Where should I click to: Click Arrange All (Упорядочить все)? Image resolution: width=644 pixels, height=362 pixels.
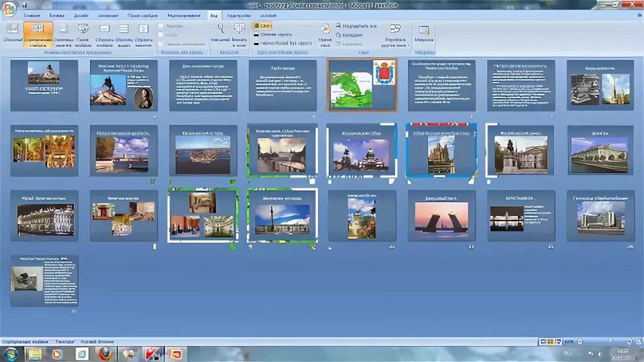coord(356,26)
